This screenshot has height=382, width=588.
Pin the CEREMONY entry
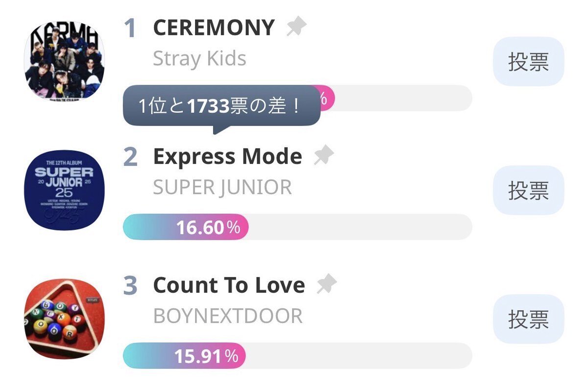tap(296, 27)
